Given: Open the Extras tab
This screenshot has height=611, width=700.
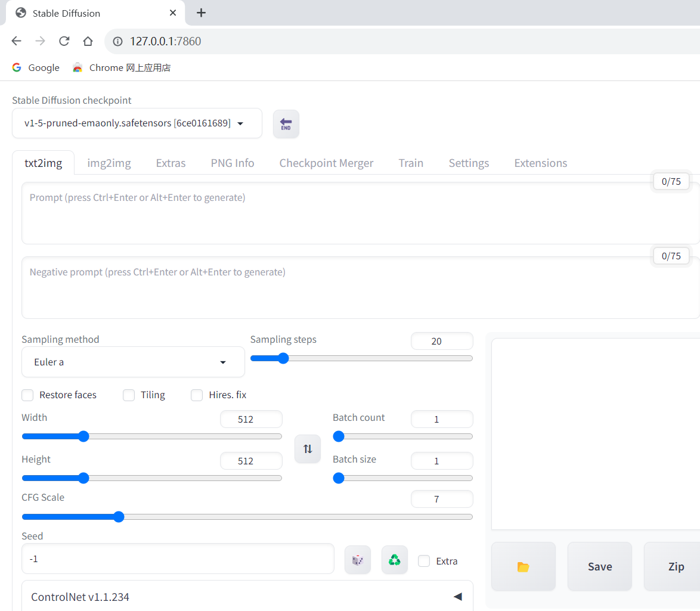Looking at the screenshot, I should tap(171, 163).
